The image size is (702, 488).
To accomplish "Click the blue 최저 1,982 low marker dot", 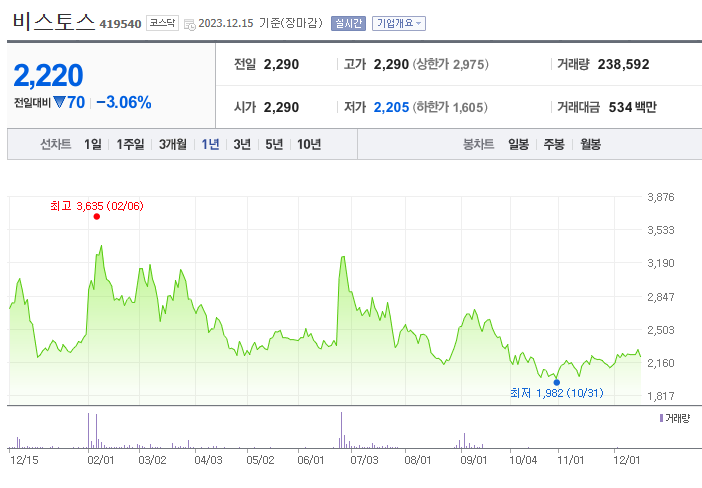I will (x=556, y=382).
